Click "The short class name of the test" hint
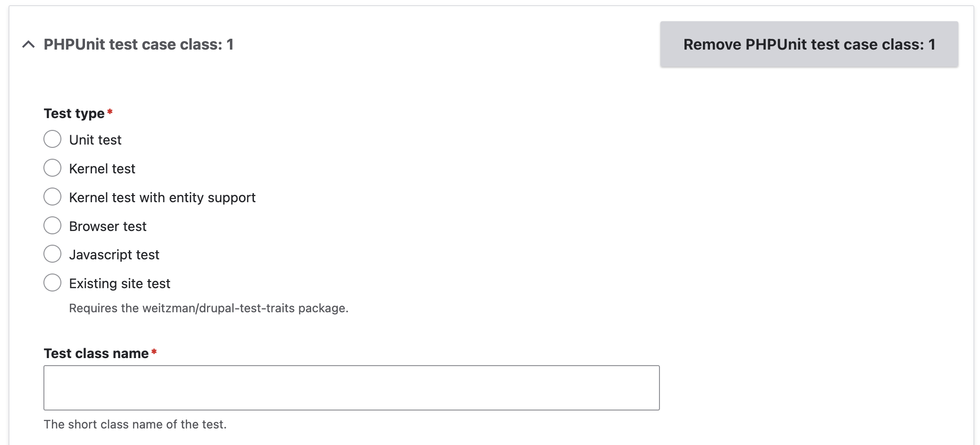The image size is (980, 445). (x=135, y=424)
